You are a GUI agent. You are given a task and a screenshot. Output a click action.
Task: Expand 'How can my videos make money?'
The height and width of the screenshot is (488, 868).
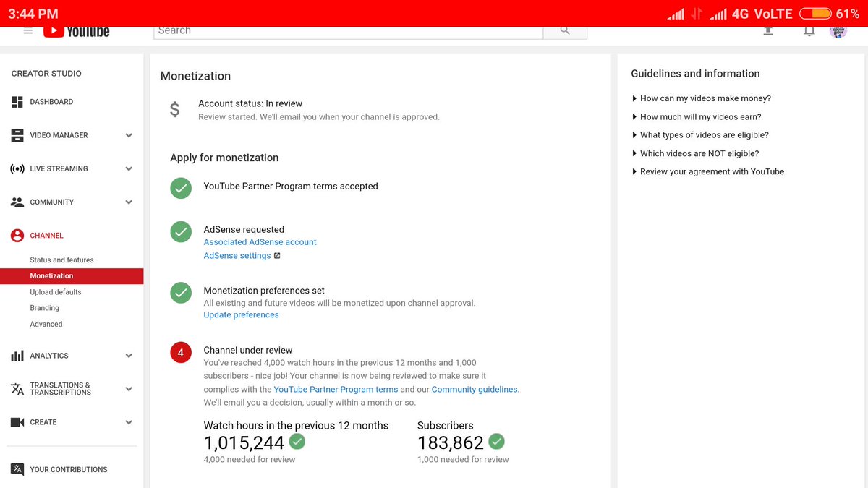point(702,98)
